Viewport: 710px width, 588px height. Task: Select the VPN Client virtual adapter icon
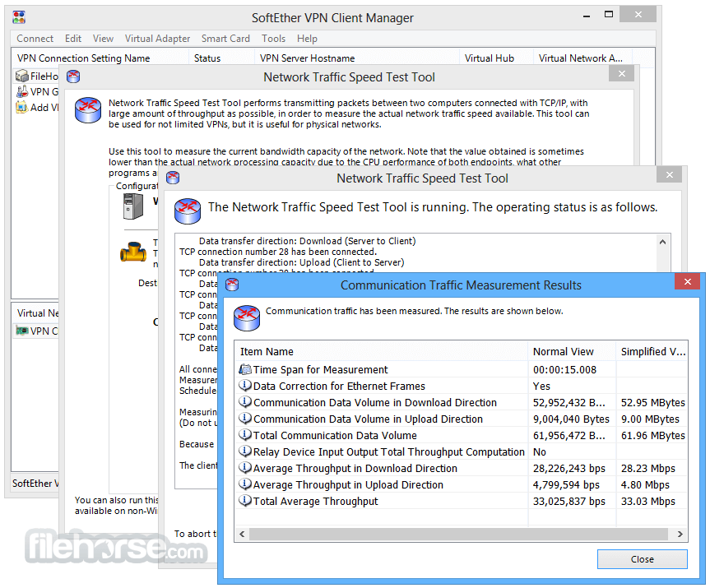tap(22, 331)
